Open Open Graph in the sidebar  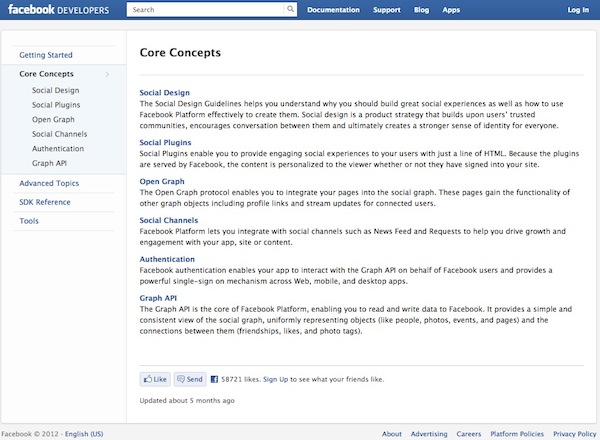pos(53,119)
